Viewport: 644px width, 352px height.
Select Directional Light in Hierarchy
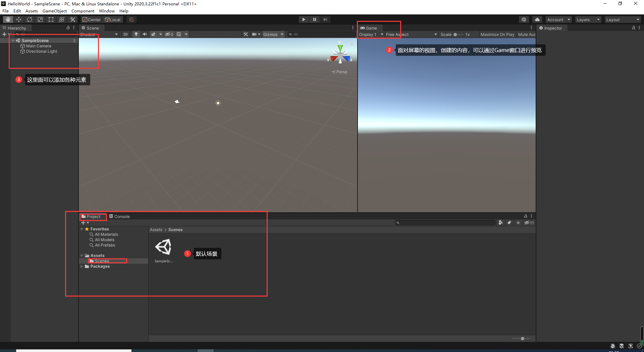[42, 51]
